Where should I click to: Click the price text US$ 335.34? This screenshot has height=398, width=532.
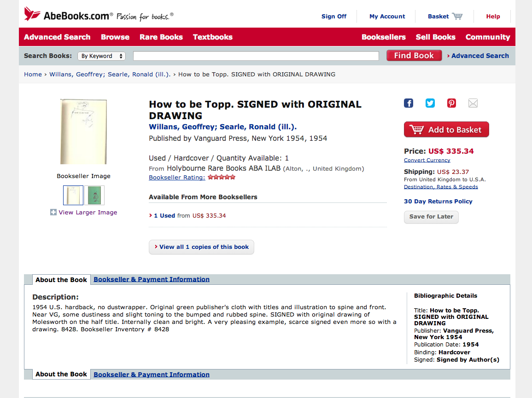click(x=451, y=151)
